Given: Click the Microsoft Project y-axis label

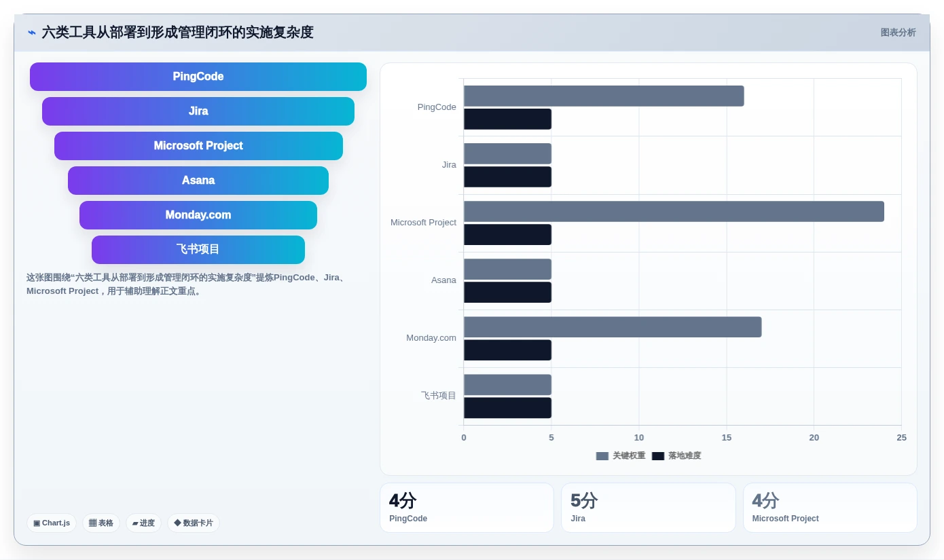Looking at the screenshot, I should pos(423,223).
